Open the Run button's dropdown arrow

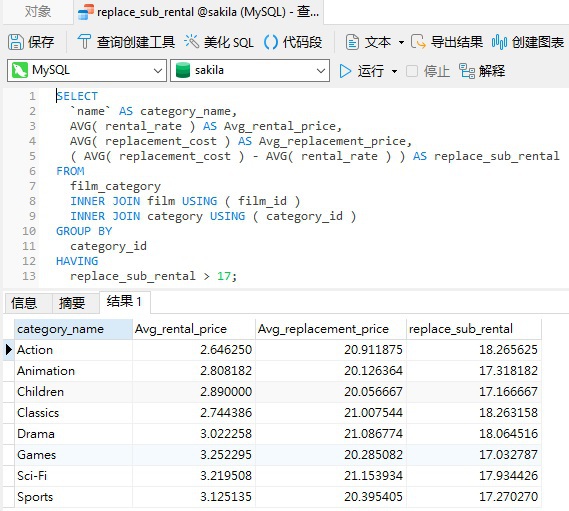(x=394, y=71)
